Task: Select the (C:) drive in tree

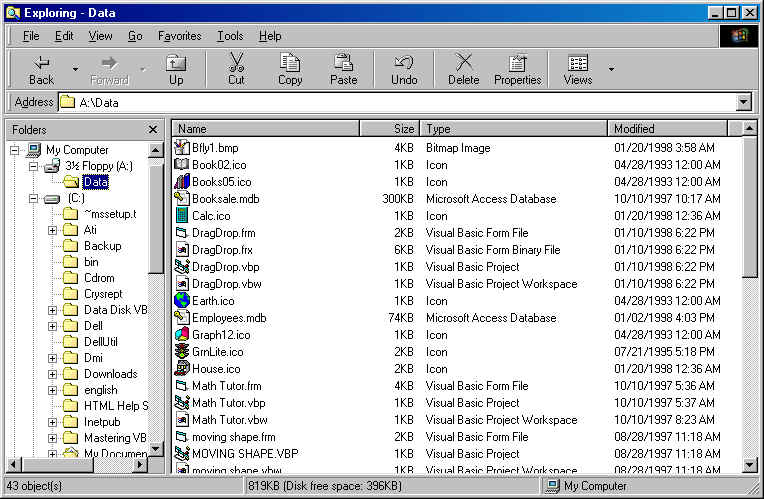Action: point(76,198)
